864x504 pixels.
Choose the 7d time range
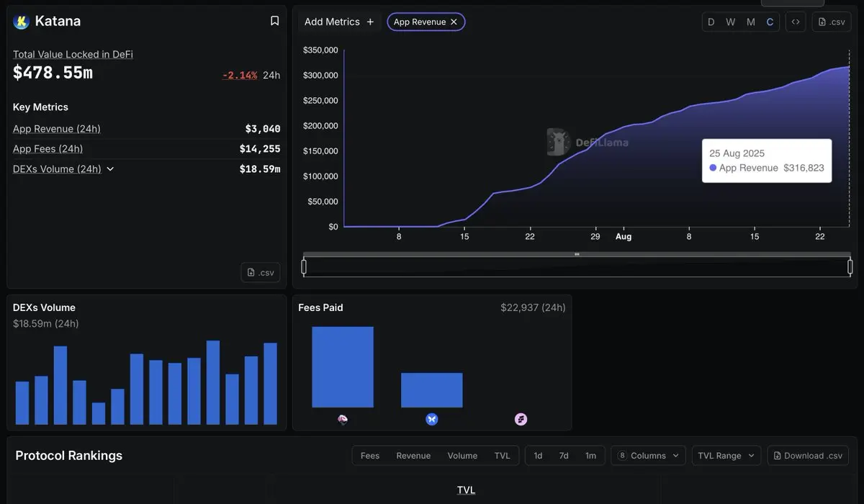(564, 456)
